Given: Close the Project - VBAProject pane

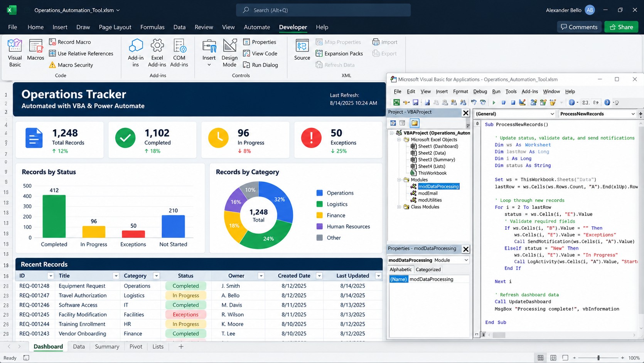Looking at the screenshot, I should tap(466, 113).
